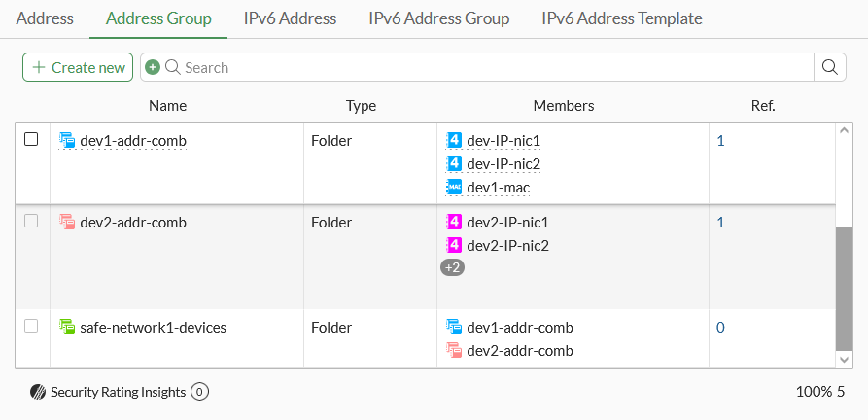The width and height of the screenshot is (868, 420).
Task: Tick the dev2-addr-comb row checkbox
Action: click(x=31, y=221)
